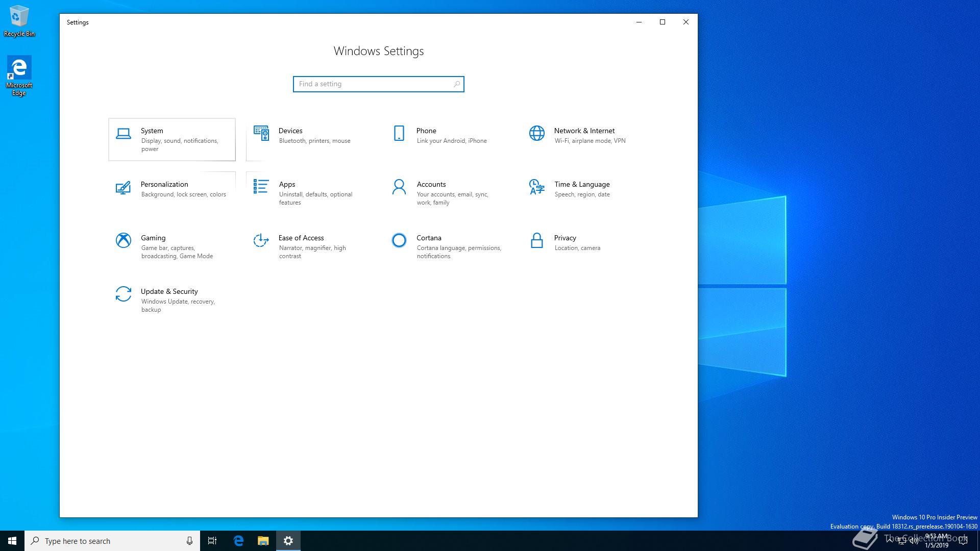
Task: Open the Cortana circle icon
Action: pos(399,240)
